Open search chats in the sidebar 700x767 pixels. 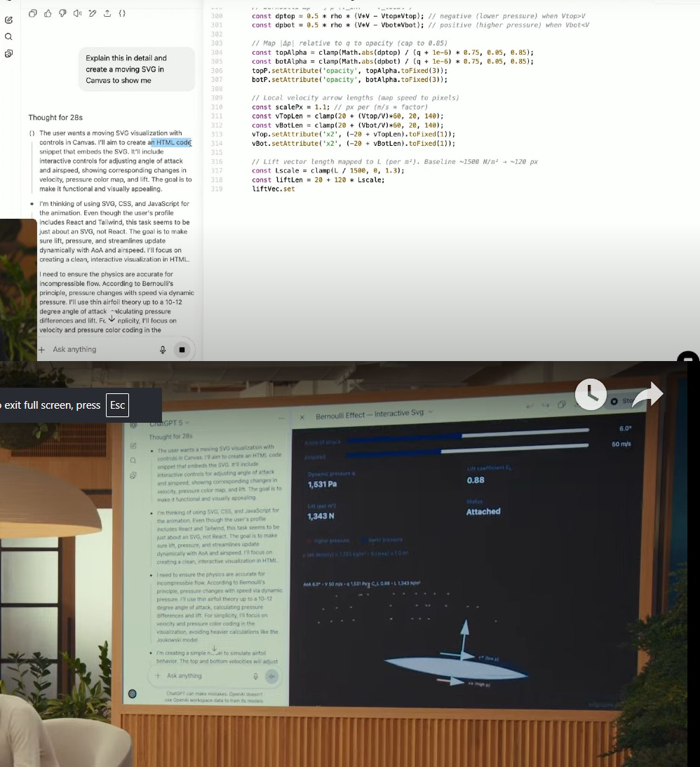(8, 36)
